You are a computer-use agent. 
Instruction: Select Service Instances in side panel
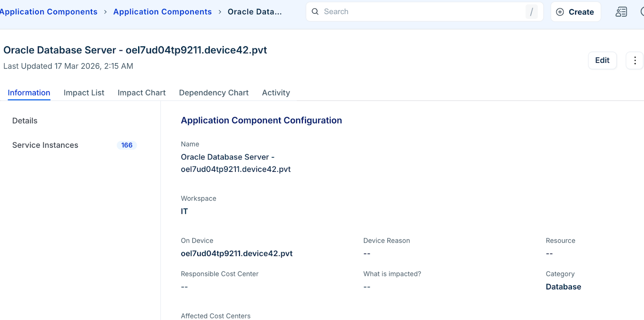[x=45, y=145]
